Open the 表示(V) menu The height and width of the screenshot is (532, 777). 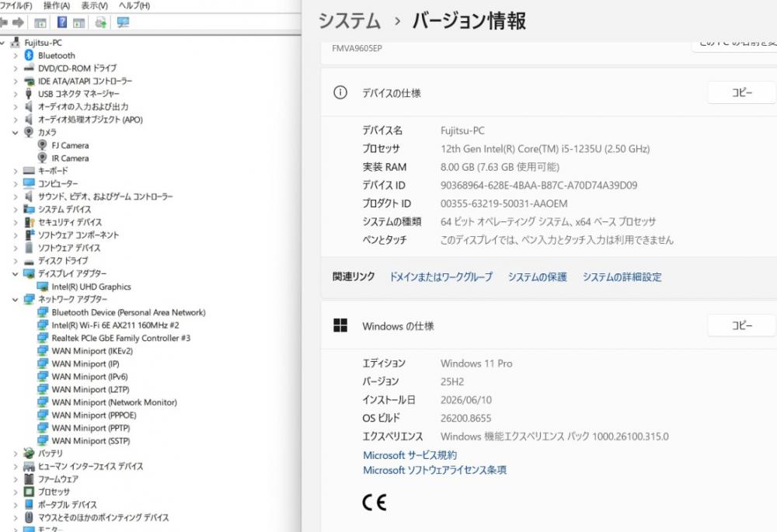pyautogui.click(x=94, y=5)
